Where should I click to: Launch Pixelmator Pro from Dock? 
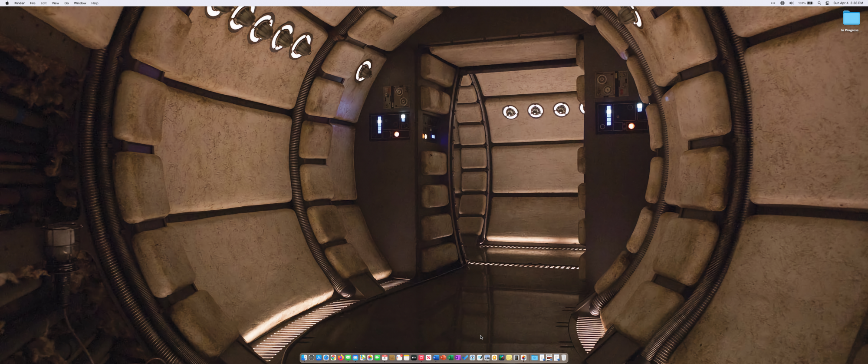pyautogui.click(x=524, y=357)
